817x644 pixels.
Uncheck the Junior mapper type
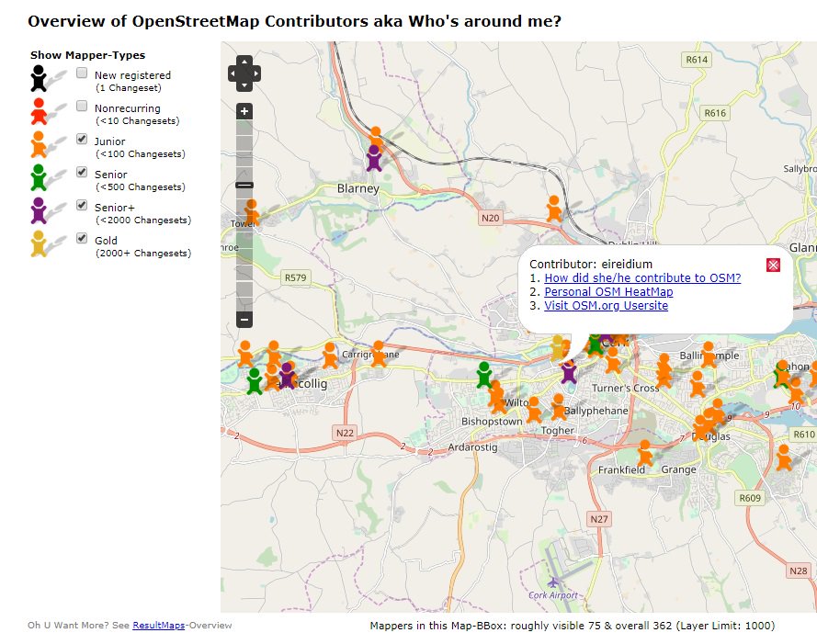click(82, 139)
